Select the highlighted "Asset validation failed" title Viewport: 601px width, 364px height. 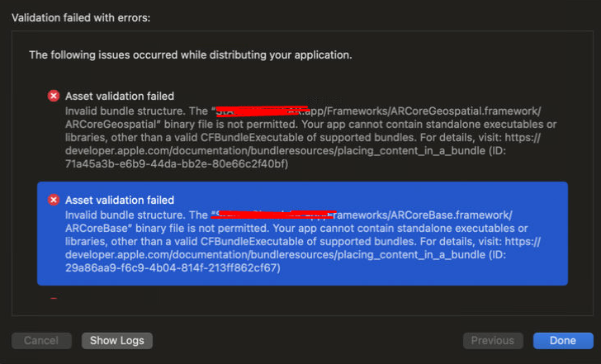point(120,201)
